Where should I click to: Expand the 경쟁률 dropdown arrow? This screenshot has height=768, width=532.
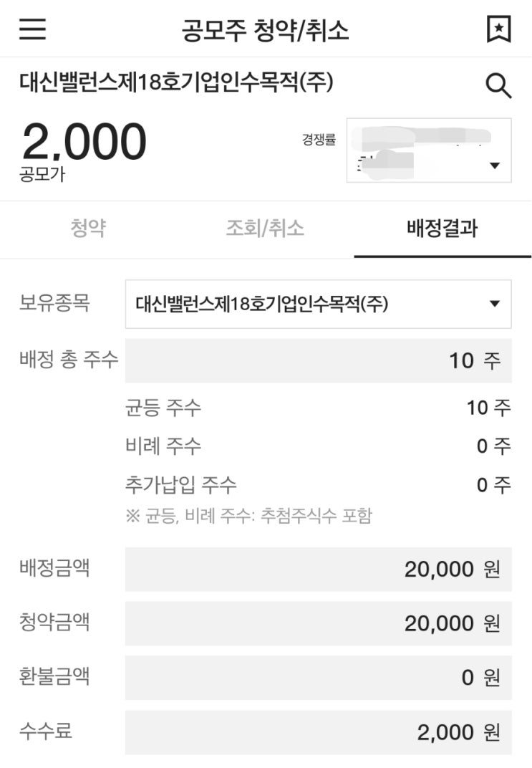tap(494, 166)
